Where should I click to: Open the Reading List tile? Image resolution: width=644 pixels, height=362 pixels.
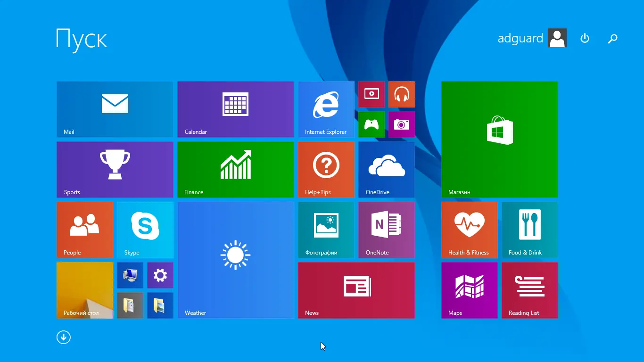(x=530, y=290)
